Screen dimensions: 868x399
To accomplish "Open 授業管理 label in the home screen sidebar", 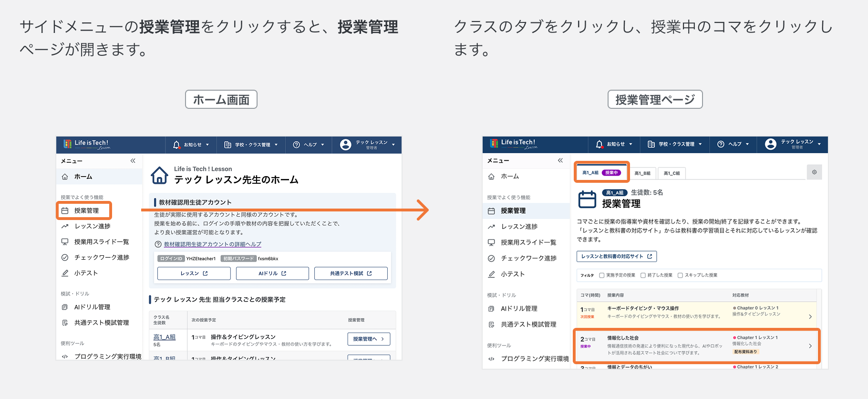I will [x=86, y=210].
